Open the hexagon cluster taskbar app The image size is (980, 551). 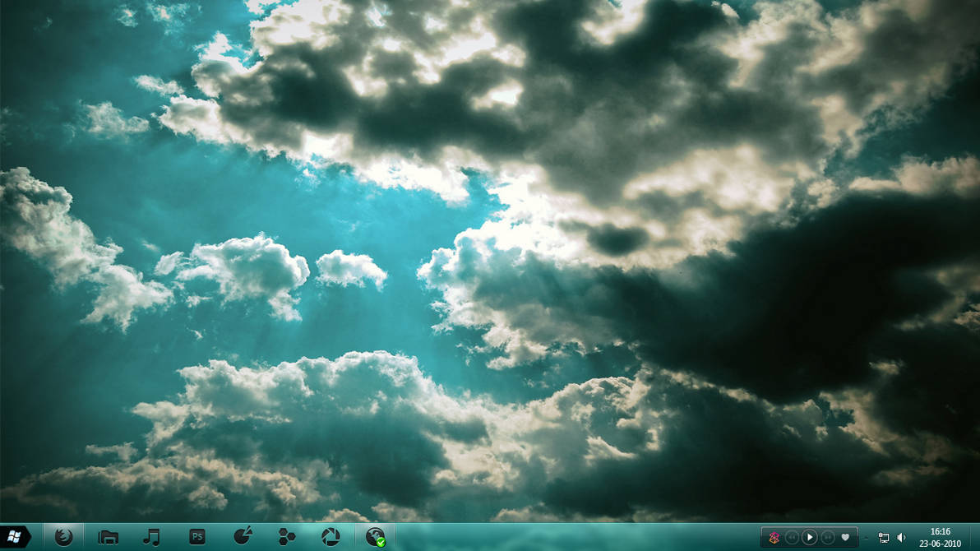(286, 537)
